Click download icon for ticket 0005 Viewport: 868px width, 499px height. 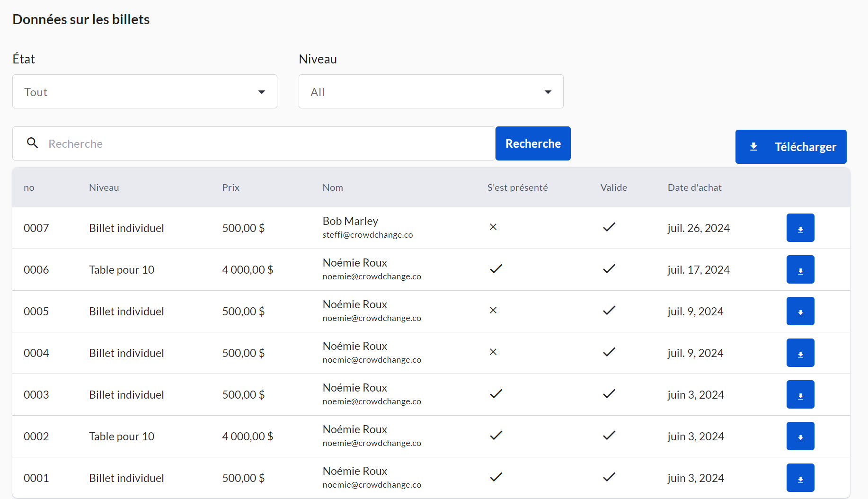coord(800,311)
